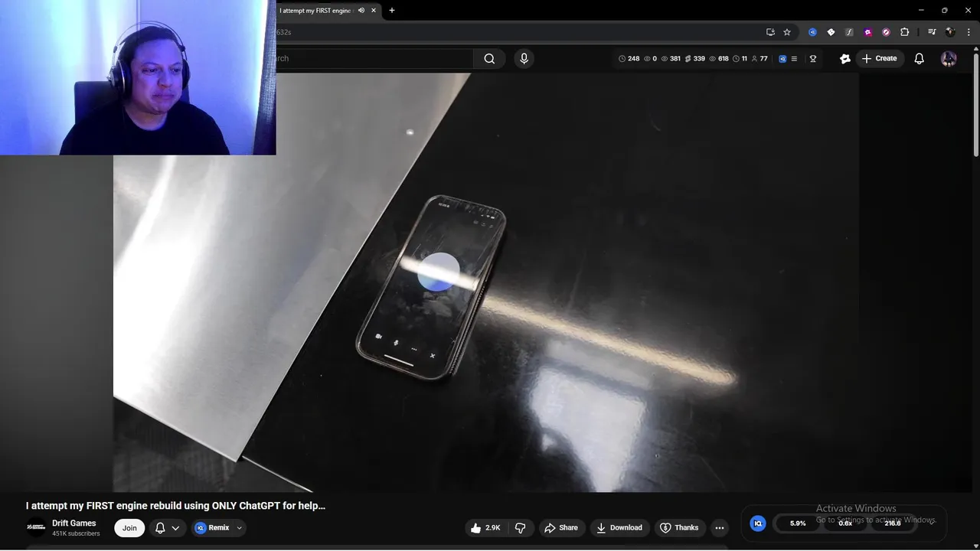This screenshot has height=551, width=980.
Task: Open YouTube notifications bell at top right
Action: click(920, 59)
